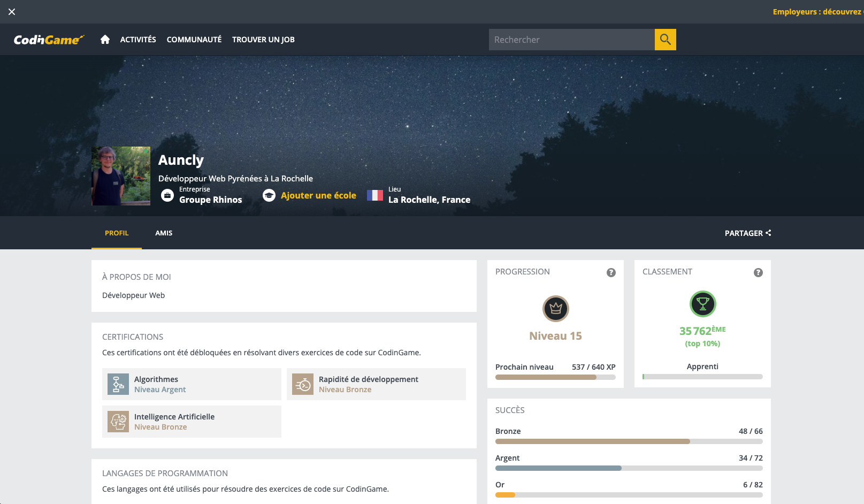Switch to the Amis tab

point(164,233)
